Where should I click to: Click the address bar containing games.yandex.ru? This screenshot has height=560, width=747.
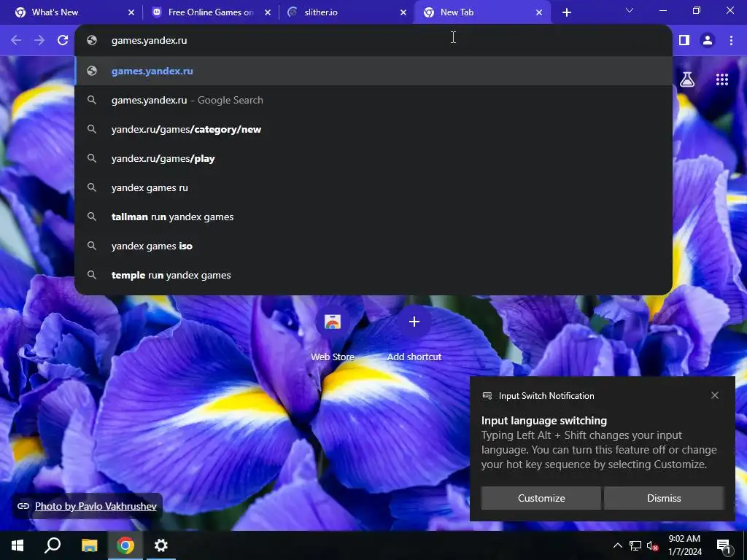(373, 41)
